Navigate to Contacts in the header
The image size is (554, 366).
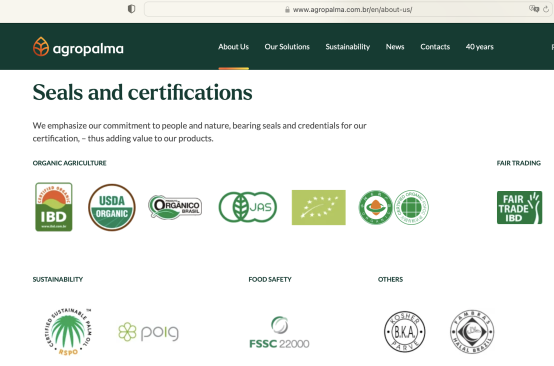(x=435, y=47)
